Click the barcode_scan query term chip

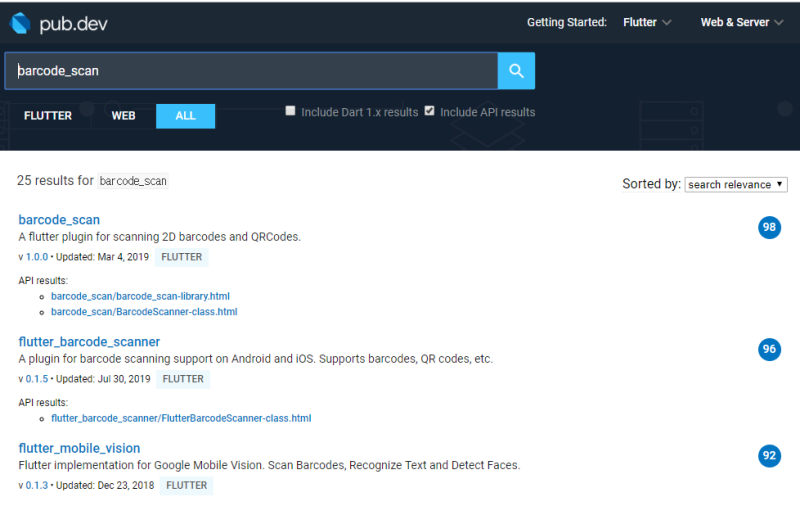pyautogui.click(x=133, y=181)
